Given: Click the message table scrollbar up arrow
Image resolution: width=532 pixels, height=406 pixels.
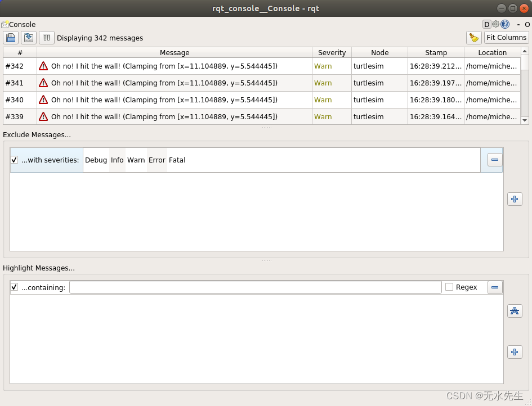Looking at the screenshot, I should (x=525, y=51).
